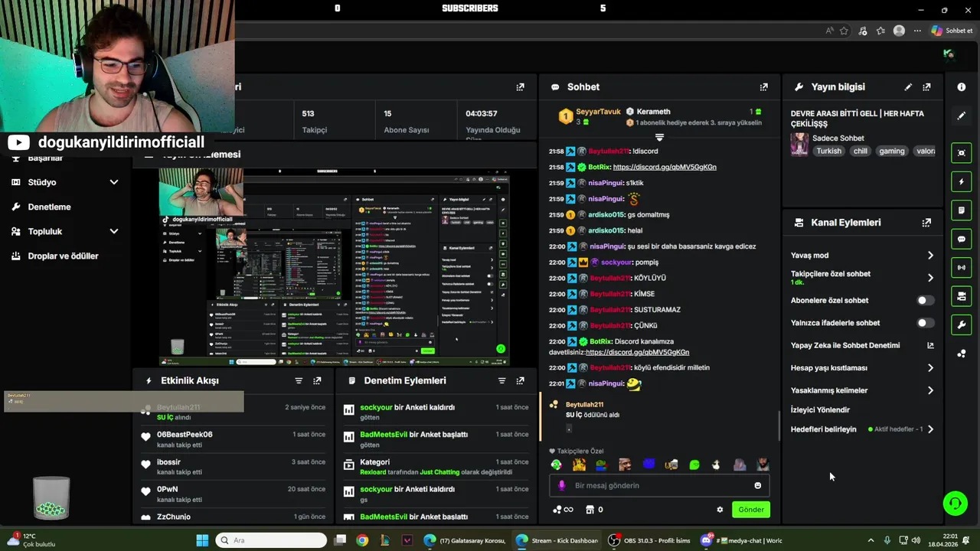
Task: Open chat settings gear icon
Action: (x=720, y=510)
